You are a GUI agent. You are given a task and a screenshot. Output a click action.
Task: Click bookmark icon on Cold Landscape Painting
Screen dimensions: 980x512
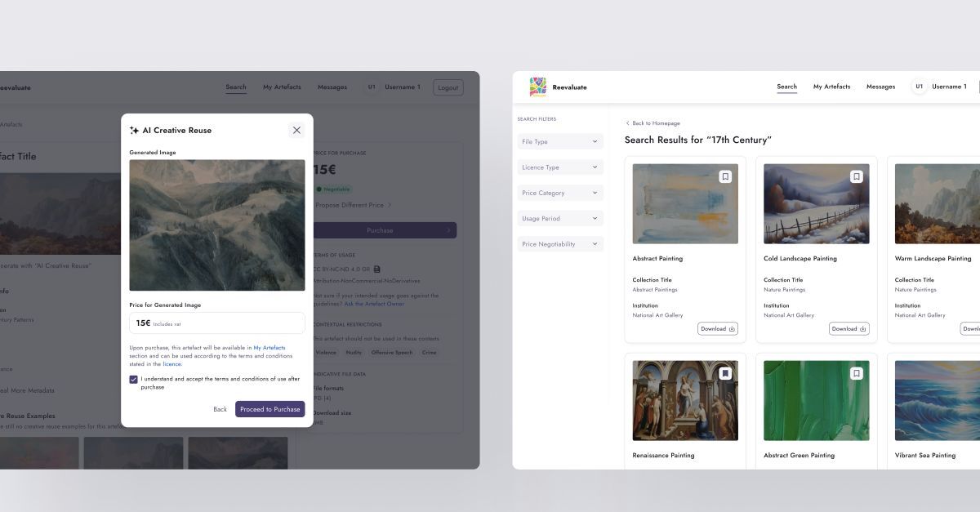(x=856, y=176)
